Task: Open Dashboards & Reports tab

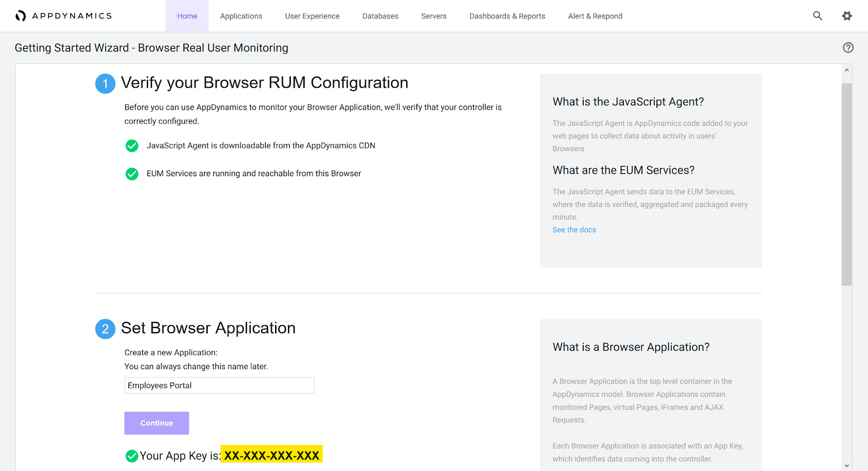Action: (507, 16)
